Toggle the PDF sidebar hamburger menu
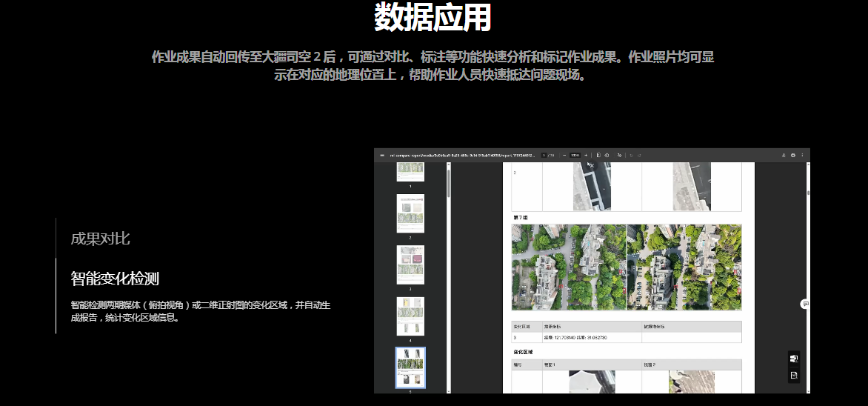 coord(382,156)
